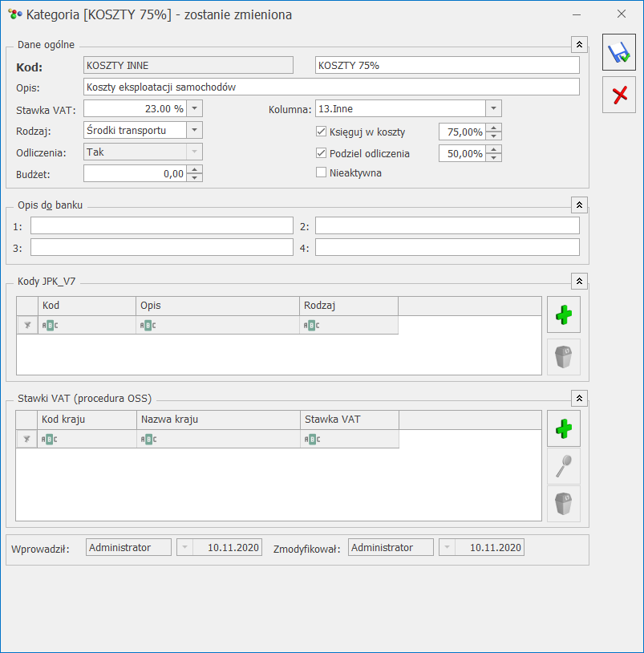This screenshot has width=644, height=653.
Task: Click the Podziel odliczenia percentage field
Action: coord(463,154)
